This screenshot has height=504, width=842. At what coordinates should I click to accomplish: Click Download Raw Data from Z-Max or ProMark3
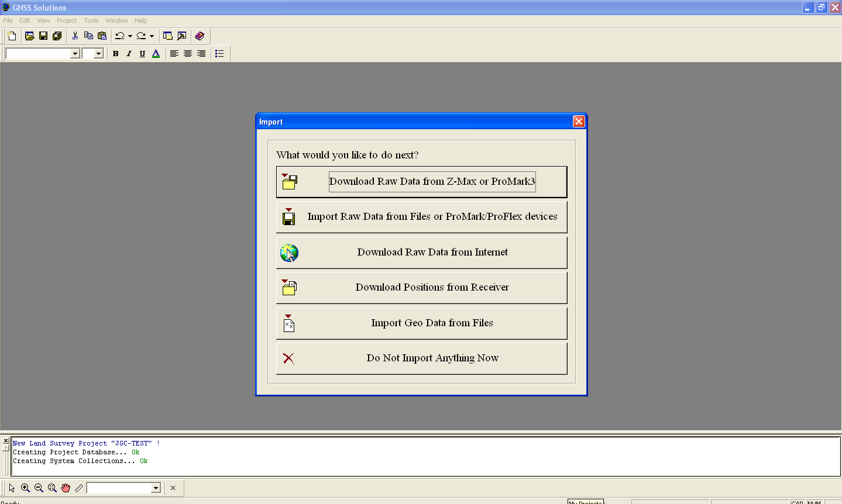pyautogui.click(x=421, y=182)
